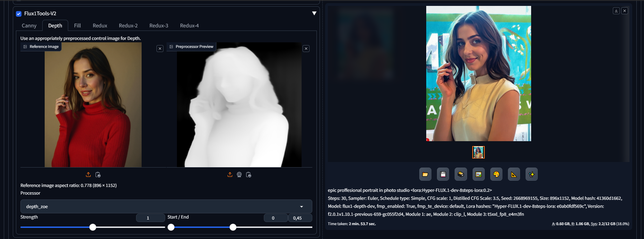The image size is (644, 239).
Task: Switch to the Canny tab
Action: [29, 26]
